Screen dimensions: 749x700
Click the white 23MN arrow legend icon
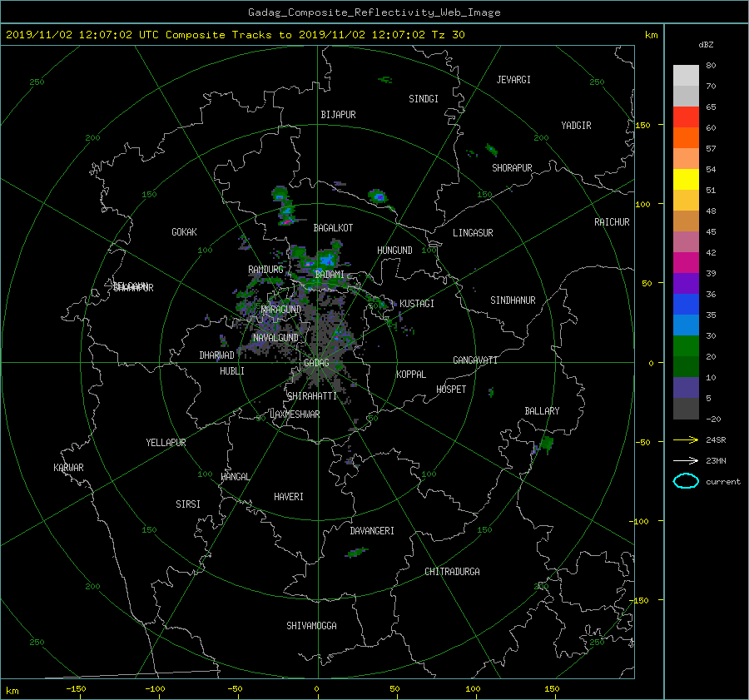click(x=686, y=460)
